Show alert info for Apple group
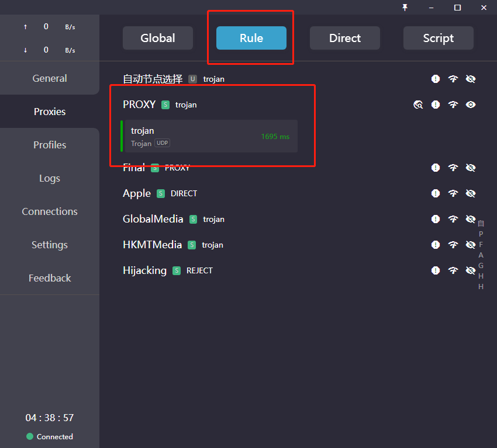 (x=436, y=193)
